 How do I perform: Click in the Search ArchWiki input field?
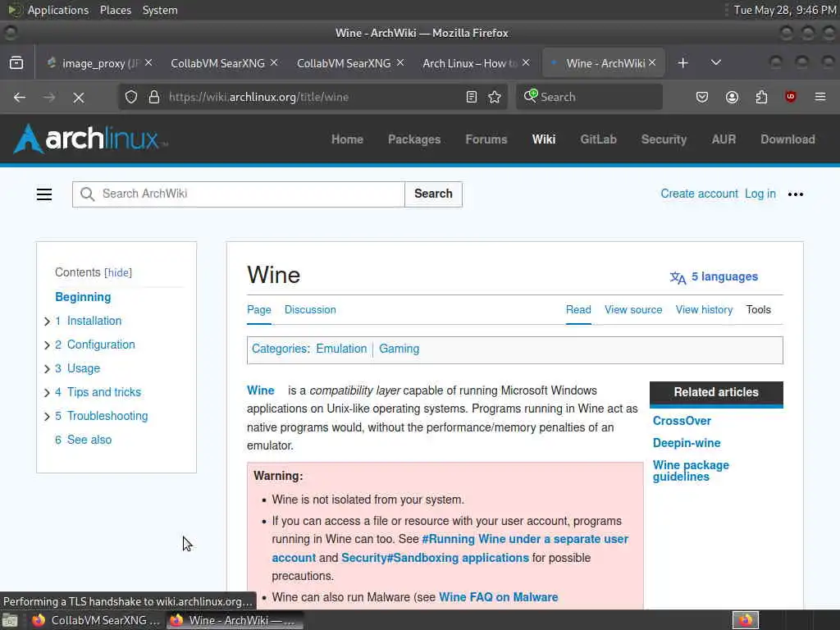click(x=239, y=194)
